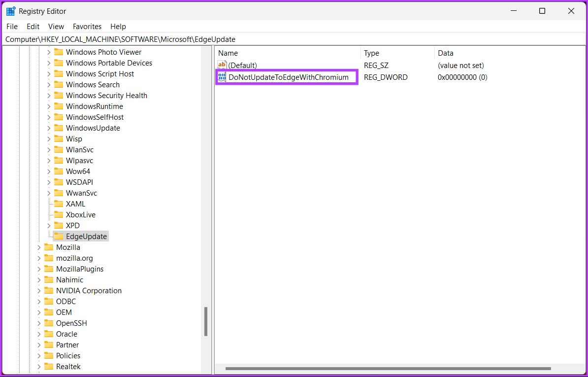Select the WindowsUpdate folder icon
588x377 pixels.
(59, 128)
